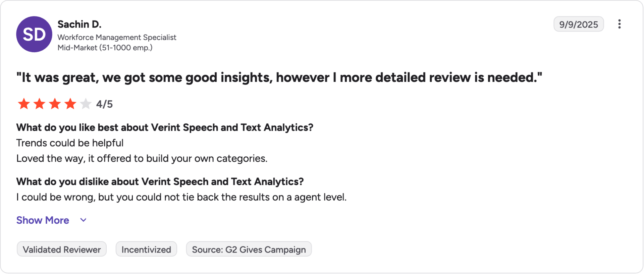Click Source: G2 Gives Campaign tag

pyautogui.click(x=249, y=249)
